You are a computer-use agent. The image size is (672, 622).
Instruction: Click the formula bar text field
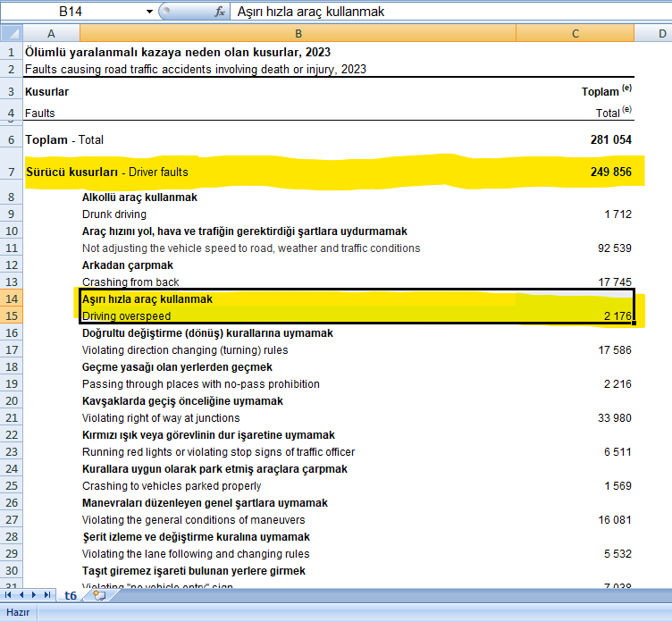pyautogui.click(x=451, y=12)
